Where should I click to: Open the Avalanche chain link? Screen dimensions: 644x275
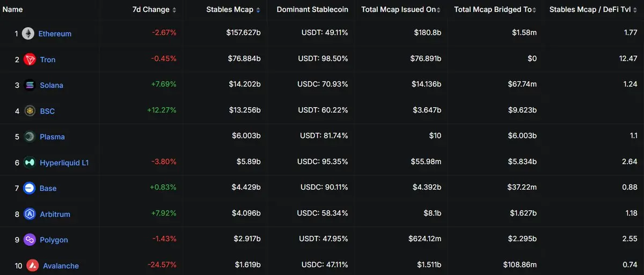point(61,266)
